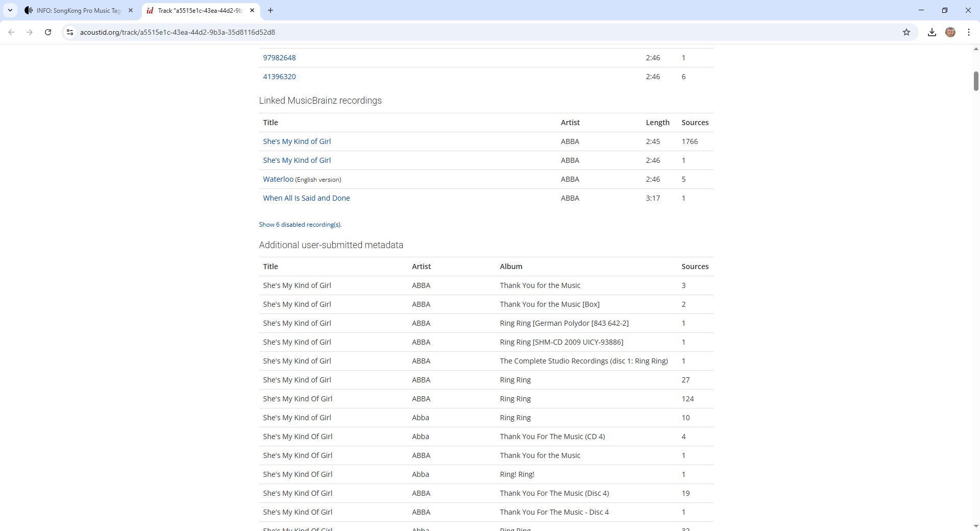The height and width of the screenshot is (531, 980).
Task: Open the browser downloads icon
Action: point(932,32)
